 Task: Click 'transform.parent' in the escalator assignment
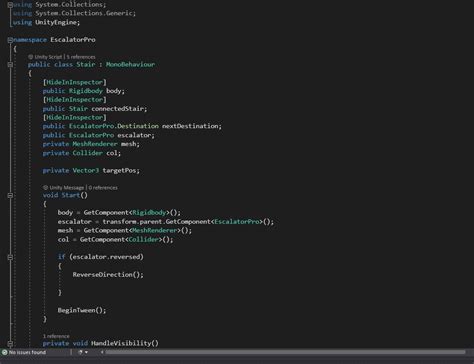coord(132,222)
